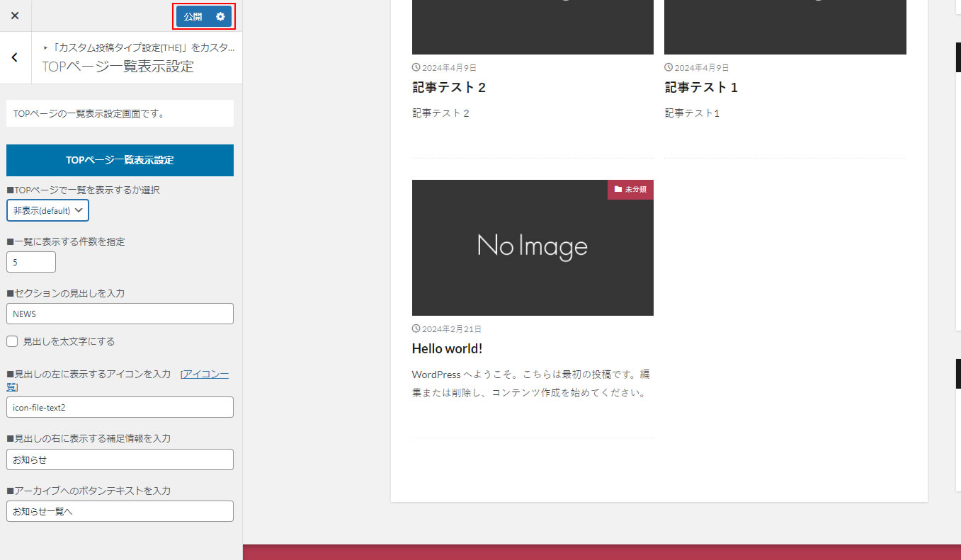Click the icon-file-text2 input field
Screen dimensions: 961x560
(x=120, y=407)
